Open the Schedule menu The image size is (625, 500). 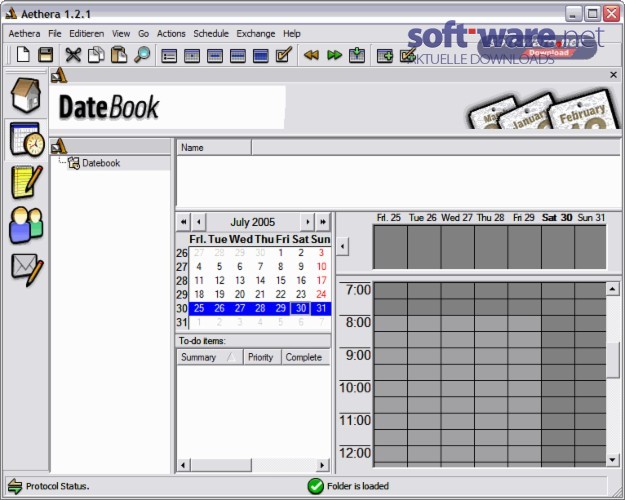(211, 34)
